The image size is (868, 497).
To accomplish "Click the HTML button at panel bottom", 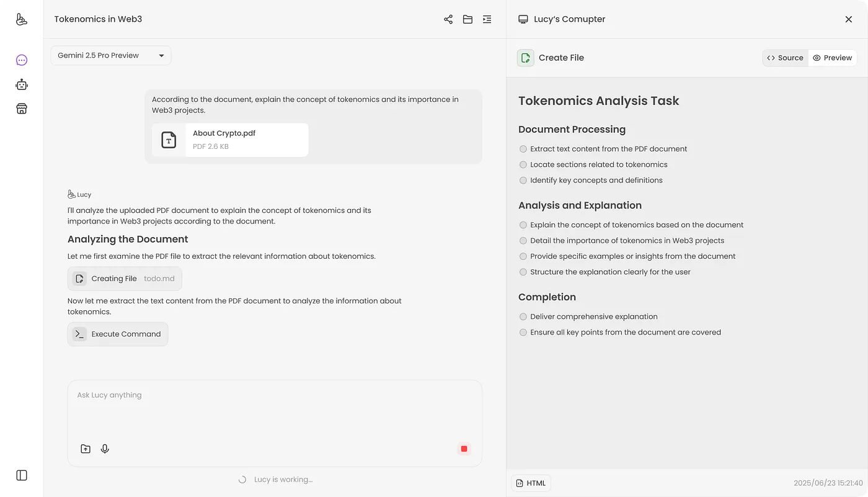I will click(531, 483).
